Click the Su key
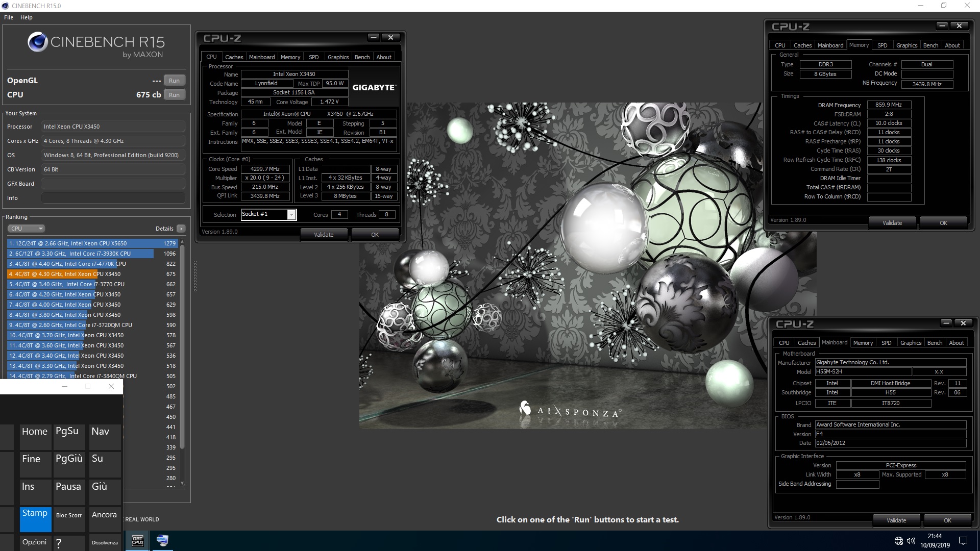980x551 pixels. click(105, 464)
